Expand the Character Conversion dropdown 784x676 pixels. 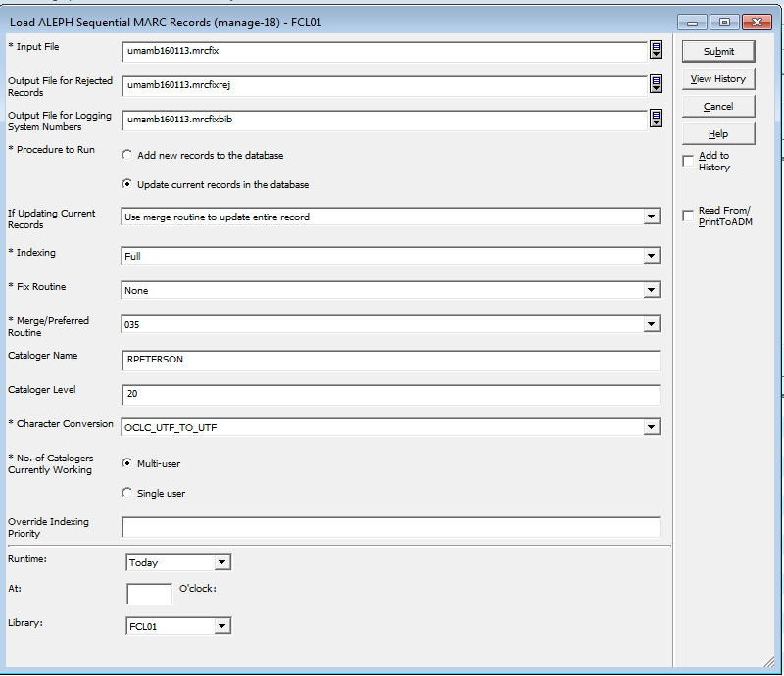click(x=651, y=427)
